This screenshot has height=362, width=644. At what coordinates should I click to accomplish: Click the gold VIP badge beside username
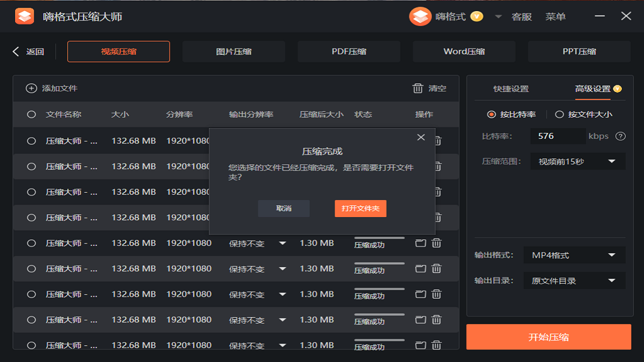pyautogui.click(x=476, y=17)
